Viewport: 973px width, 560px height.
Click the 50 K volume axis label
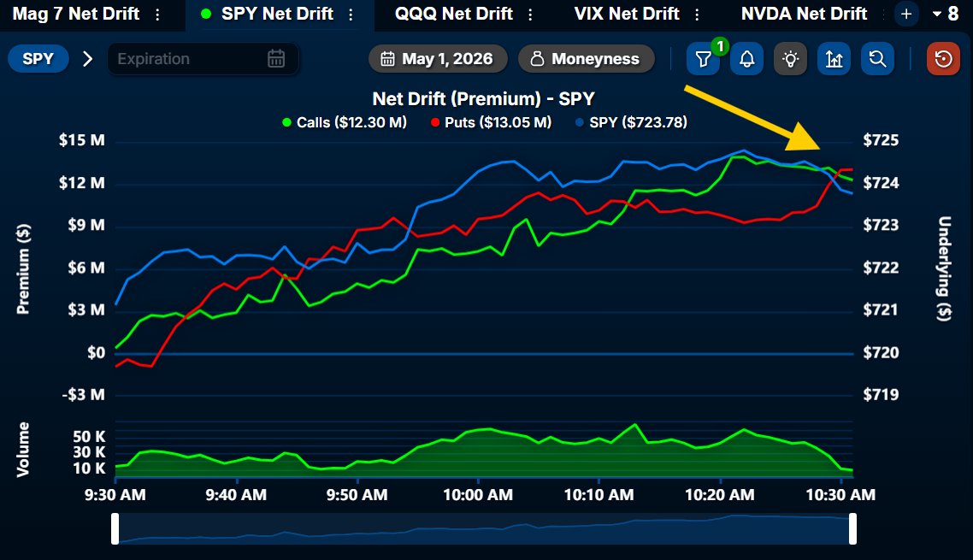click(x=90, y=436)
